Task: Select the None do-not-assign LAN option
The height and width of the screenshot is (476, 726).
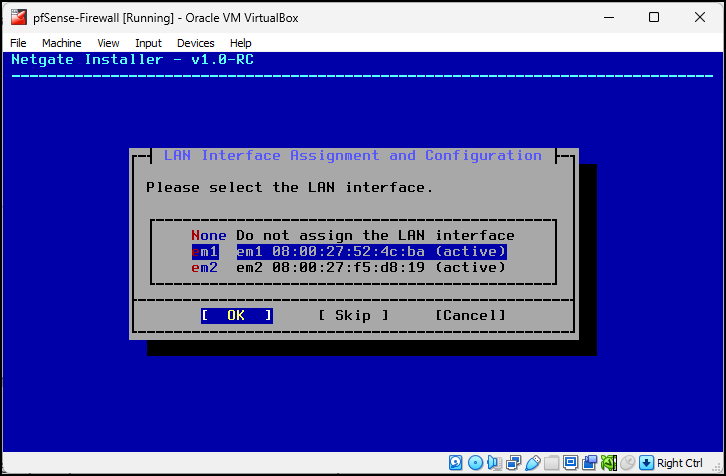Action: [353, 235]
